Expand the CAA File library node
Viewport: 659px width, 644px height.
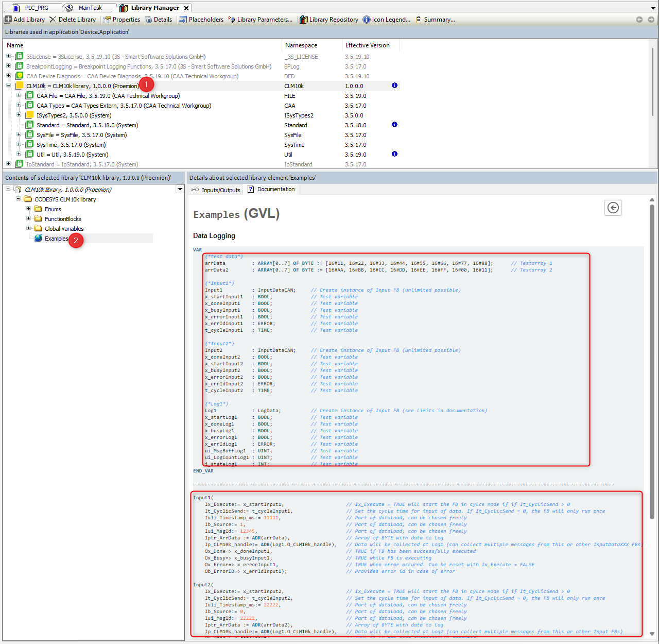[x=19, y=95]
